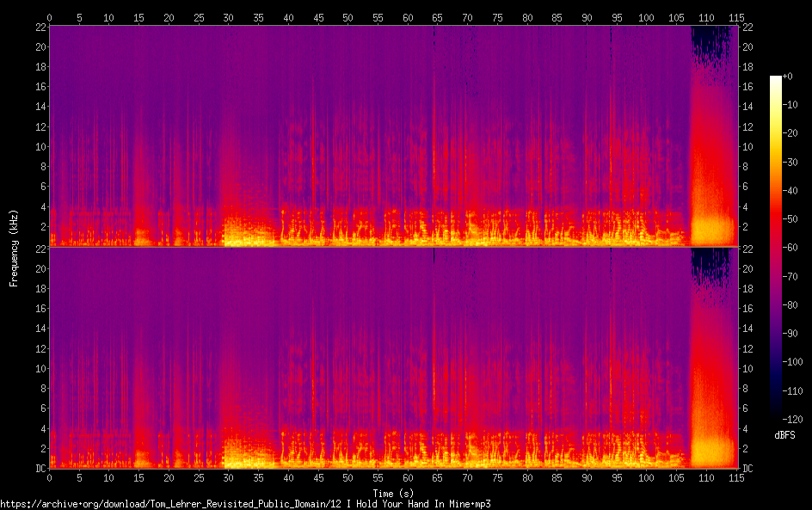Click the 30 second mark on bottom time axis
Viewport: 812px width, 510px height.
(228, 477)
